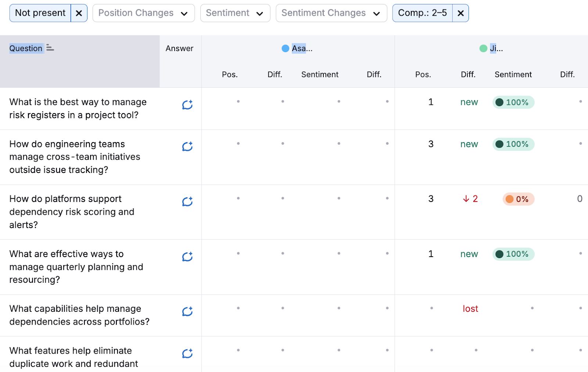This screenshot has width=588, height=372.
Task: Click the 0% sentiment badge for dependency risk row
Action: [519, 199]
